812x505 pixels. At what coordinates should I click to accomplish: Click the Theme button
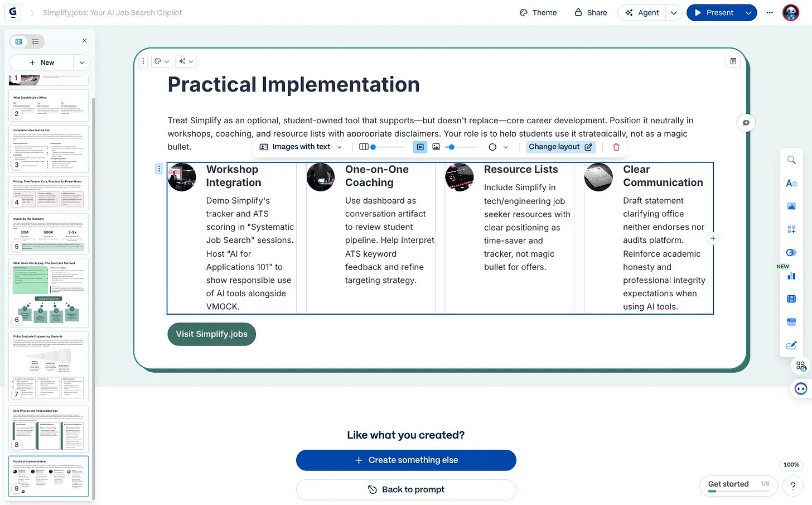[538, 12]
